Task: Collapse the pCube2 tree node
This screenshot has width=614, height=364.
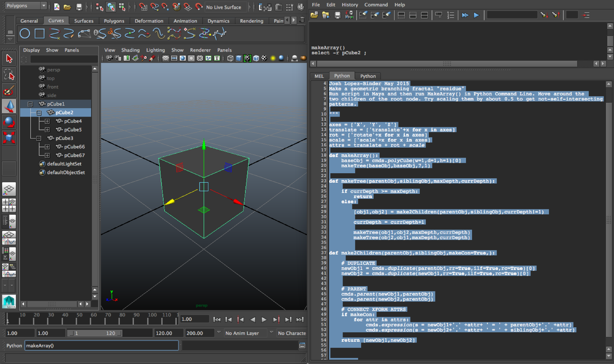Action: click(x=39, y=113)
